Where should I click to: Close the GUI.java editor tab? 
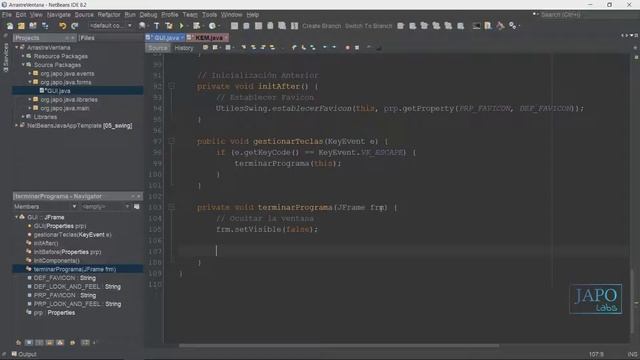(182, 38)
